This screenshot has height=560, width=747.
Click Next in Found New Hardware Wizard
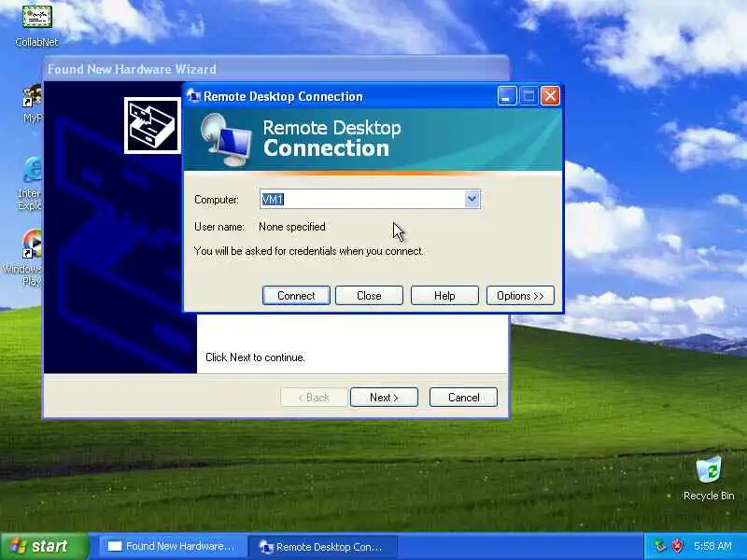pyautogui.click(x=384, y=398)
